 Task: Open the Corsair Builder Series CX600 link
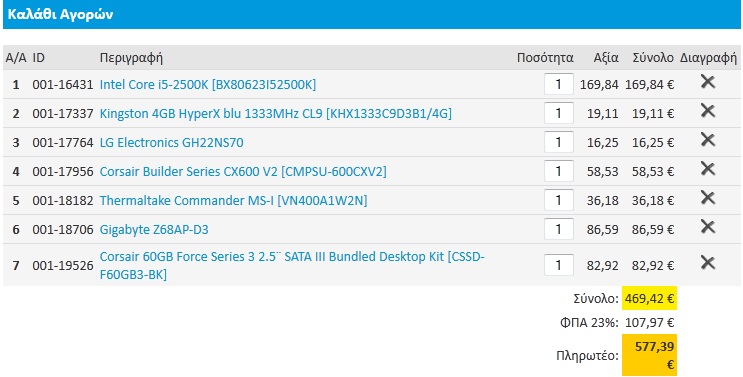243,171
